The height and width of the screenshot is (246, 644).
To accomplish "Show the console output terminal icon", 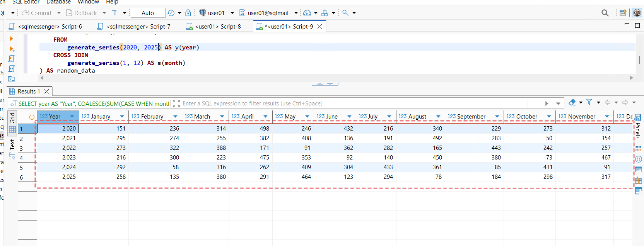I will [12, 79].
